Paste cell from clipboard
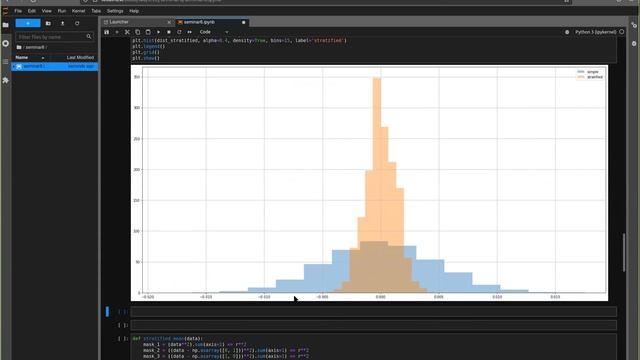 coord(148,32)
